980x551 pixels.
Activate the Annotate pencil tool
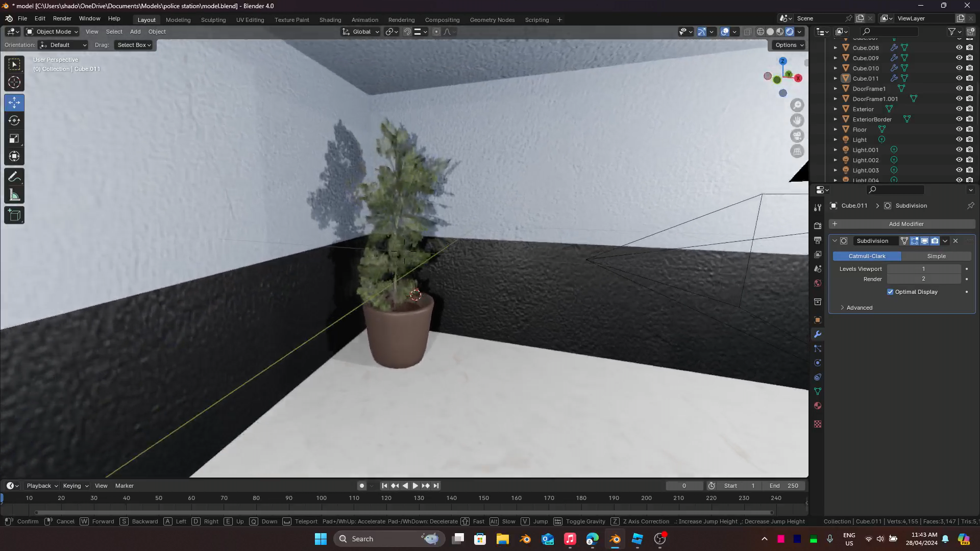pos(14,177)
